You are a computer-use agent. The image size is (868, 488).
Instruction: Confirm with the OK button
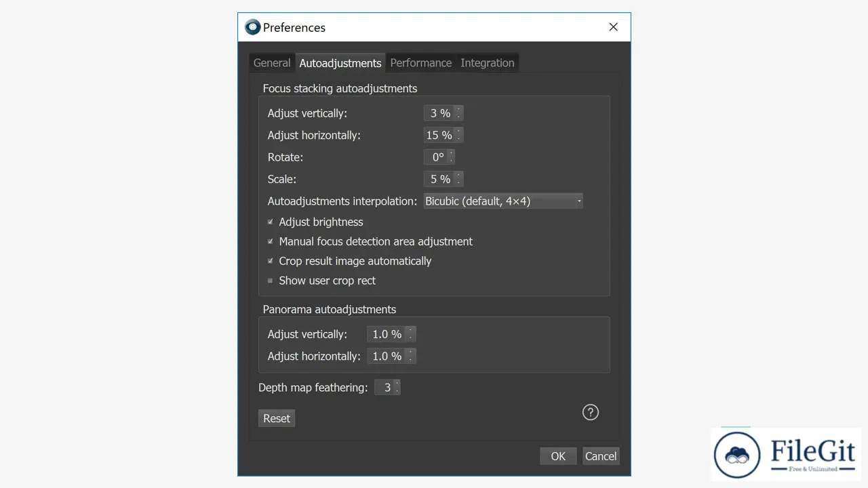click(558, 456)
